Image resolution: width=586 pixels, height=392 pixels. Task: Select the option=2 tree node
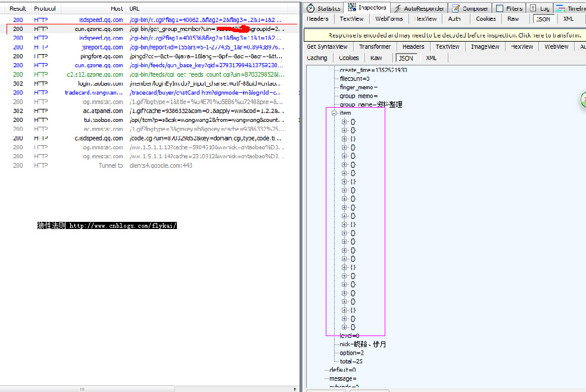point(352,353)
